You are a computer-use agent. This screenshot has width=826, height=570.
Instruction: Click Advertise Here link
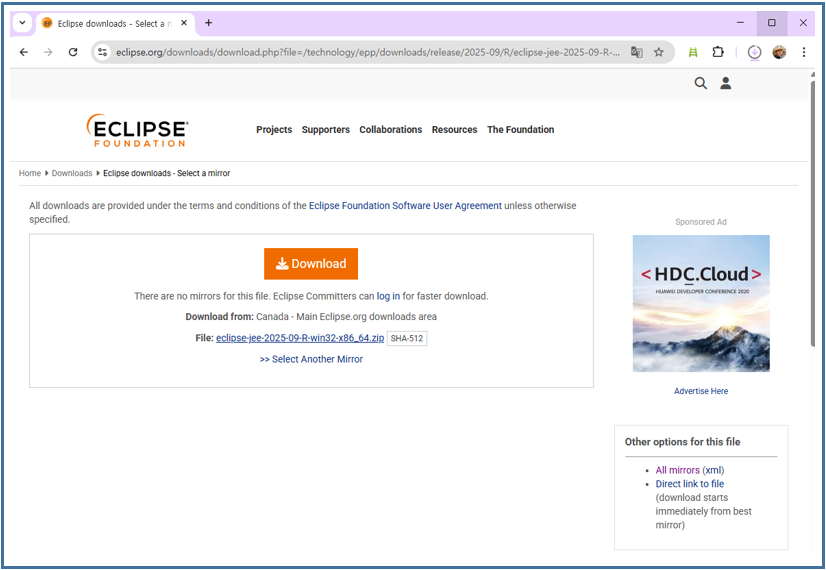coord(701,391)
